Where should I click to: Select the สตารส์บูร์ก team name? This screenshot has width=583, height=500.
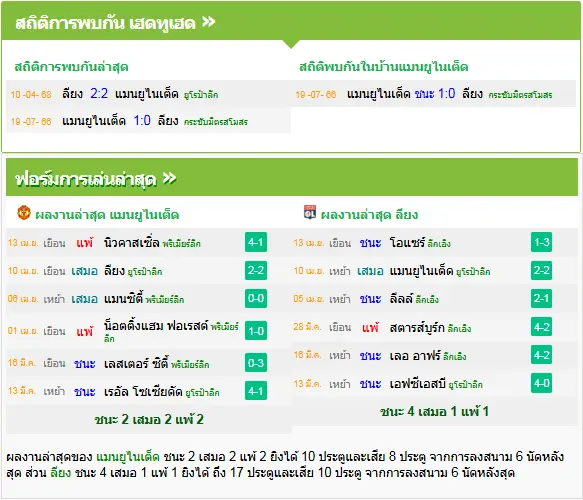pos(417,327)
